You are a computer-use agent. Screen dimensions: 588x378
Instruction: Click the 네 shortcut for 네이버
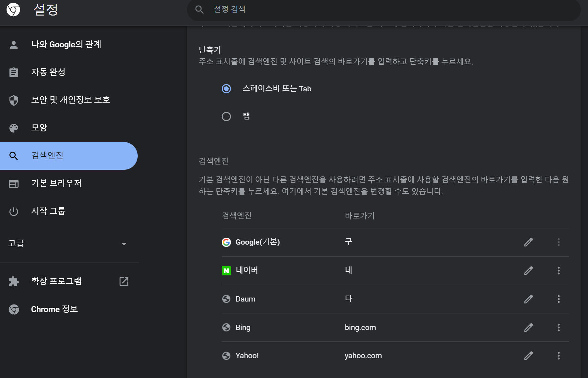(348, 270)
